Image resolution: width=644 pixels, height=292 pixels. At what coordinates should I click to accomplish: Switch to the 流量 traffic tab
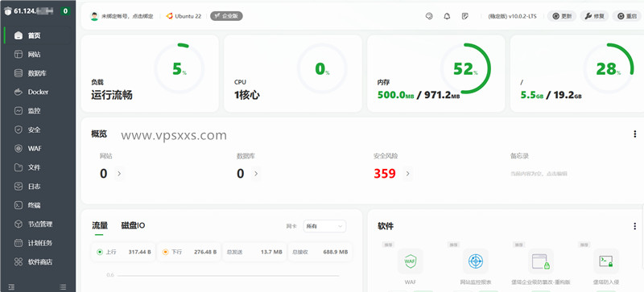click(x=100, y=225)
